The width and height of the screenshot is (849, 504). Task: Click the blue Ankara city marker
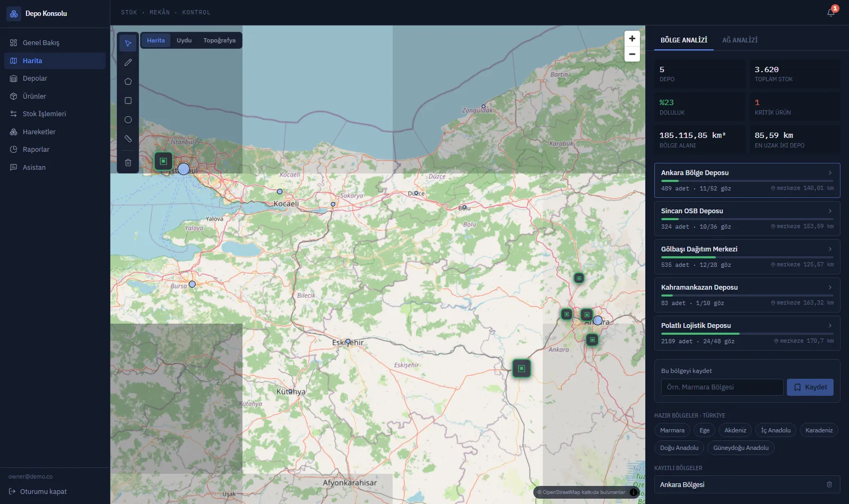(597, 320)
